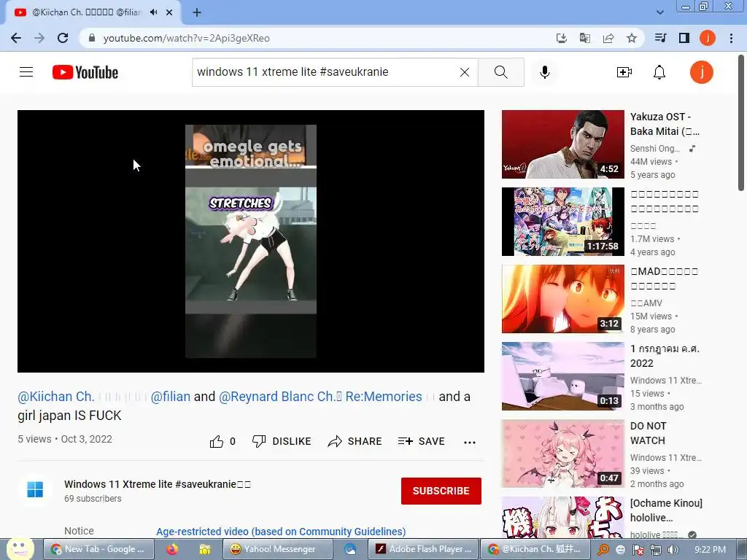Click the [Ochame Kinou] hololive title
747x560 pixels.
pyautogui.click(x=666, y=510)
